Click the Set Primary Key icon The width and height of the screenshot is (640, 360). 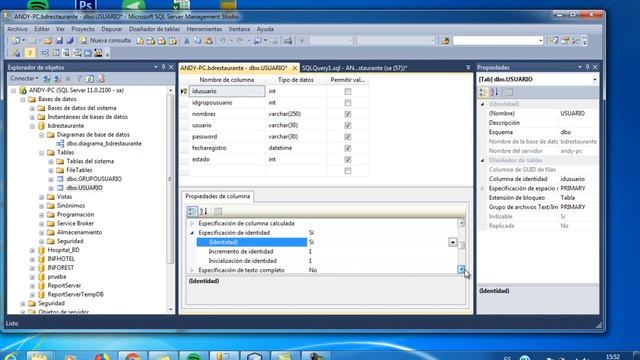click(x=30, y=53)
